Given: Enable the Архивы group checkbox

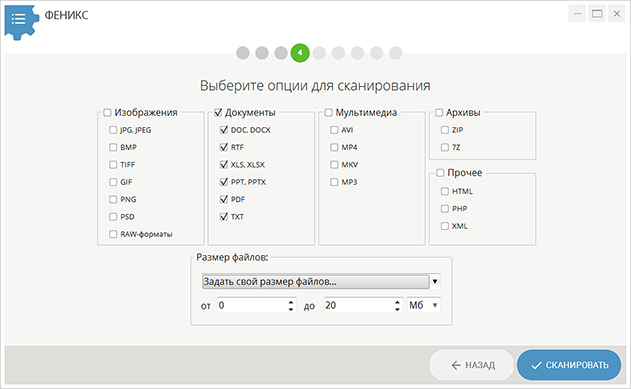Looking at the screenshot, I should [439, 112].
